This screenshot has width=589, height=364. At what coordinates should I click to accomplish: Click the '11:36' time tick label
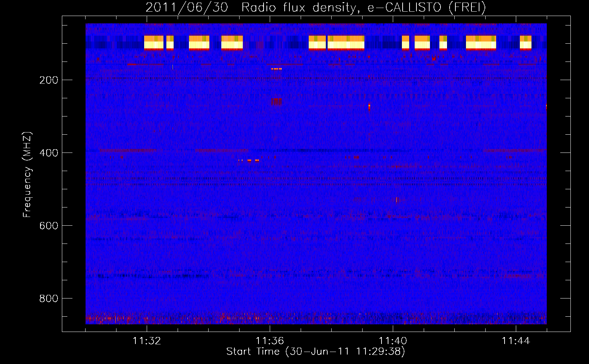coord(270,341)
